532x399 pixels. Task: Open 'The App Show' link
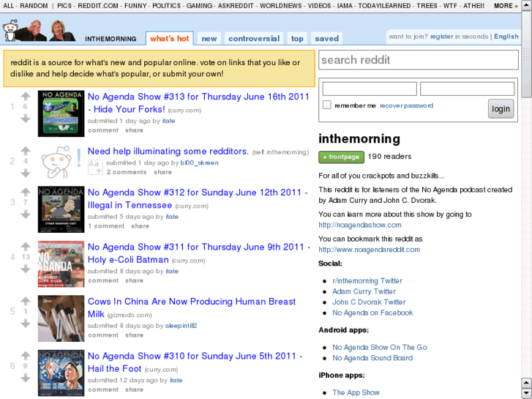(x=356, y=392)
